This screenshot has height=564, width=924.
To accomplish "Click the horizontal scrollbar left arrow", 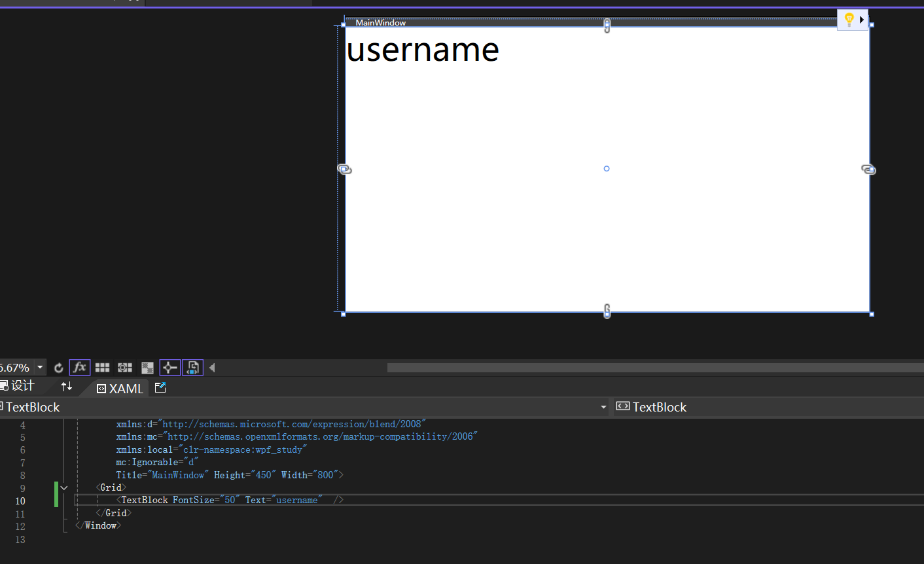I will [x=212, y=368].
